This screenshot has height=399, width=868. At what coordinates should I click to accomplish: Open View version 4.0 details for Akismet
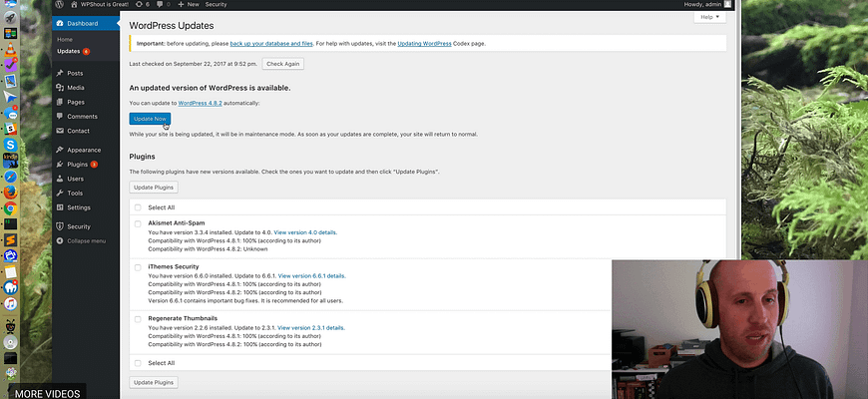(x=305, y=232)
